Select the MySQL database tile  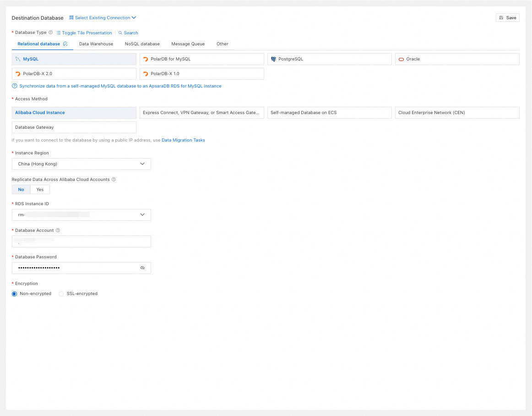[x=74, y=59]
